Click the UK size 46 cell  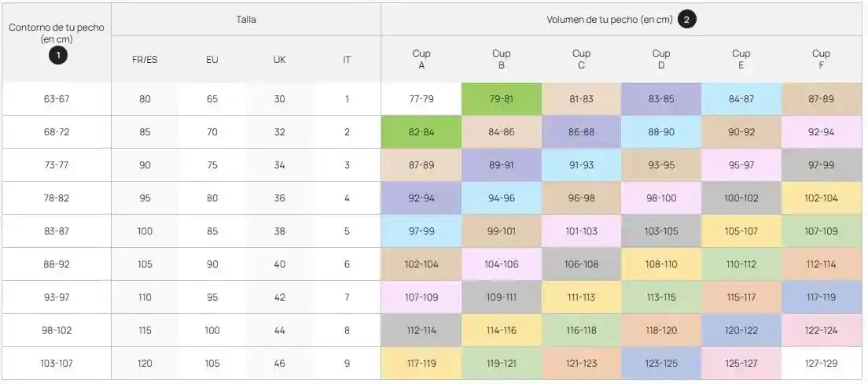point(279,364)
